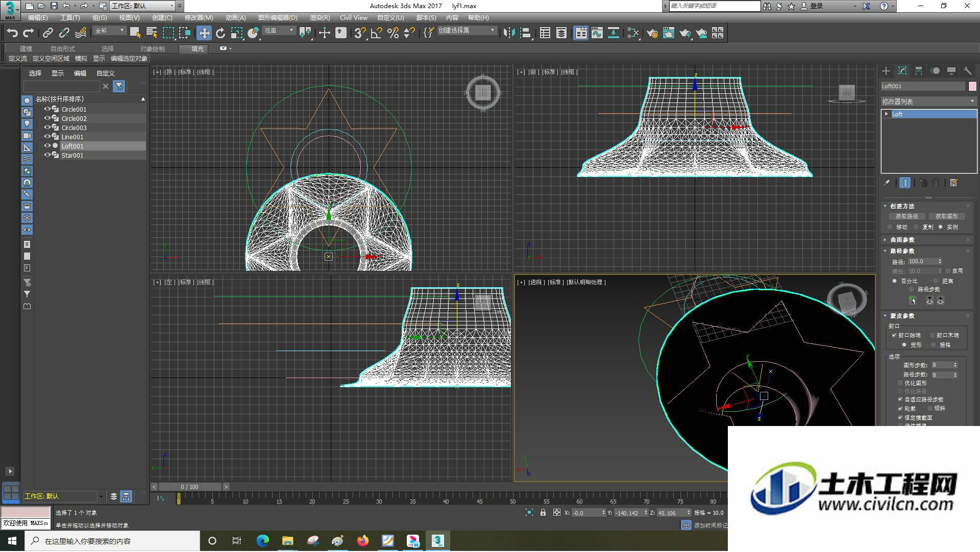Image resolution: width=980 pixels, height=552 pixels.
Task: Click the Undo arrow icon
Action: coord(12,33)
